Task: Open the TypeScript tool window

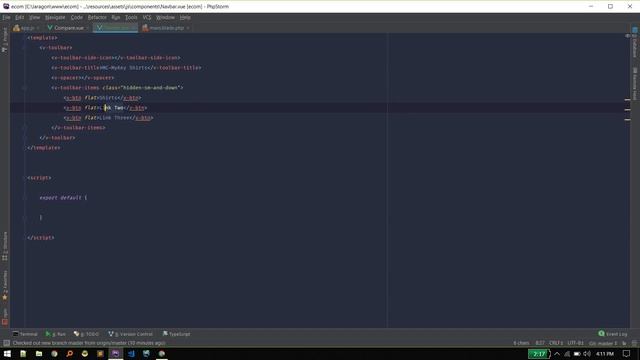Action: pyautogui.click(x=176, y=334)
